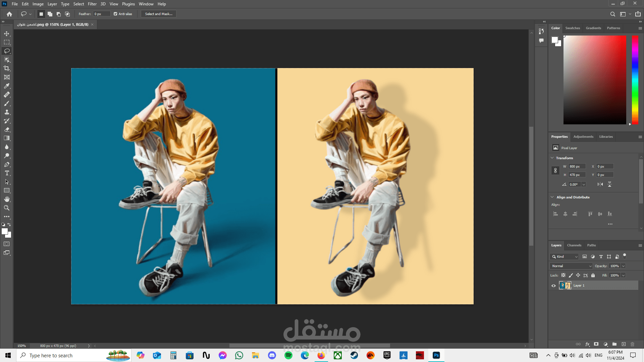
Task: Click the trash icon to delete layer
Action: click(x=632, y=344)
